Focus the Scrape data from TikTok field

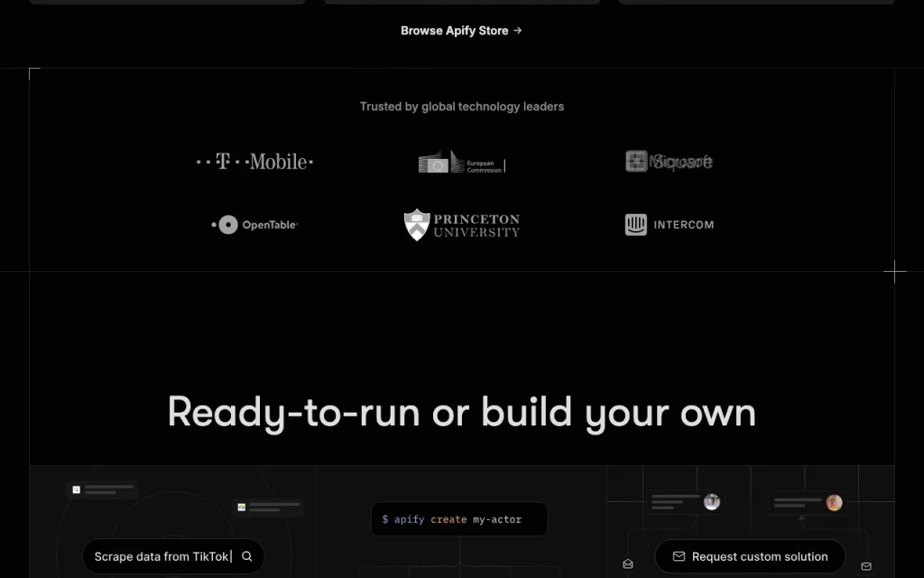coord(173,556)
